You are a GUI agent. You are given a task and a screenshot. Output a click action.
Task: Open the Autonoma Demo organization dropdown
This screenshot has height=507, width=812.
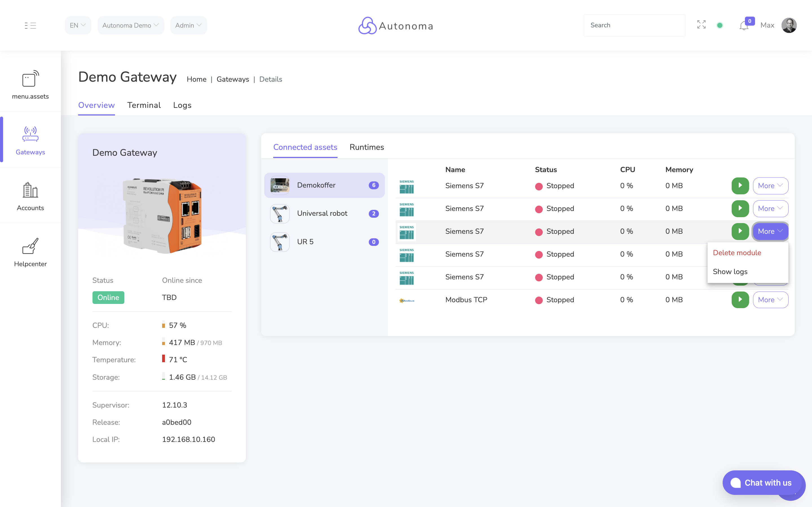(x=131, y=25)
